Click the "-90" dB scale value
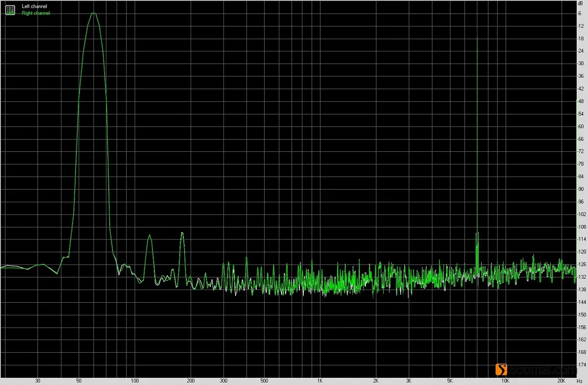Viewport: 588px width, 385px height. click(581, 189)
